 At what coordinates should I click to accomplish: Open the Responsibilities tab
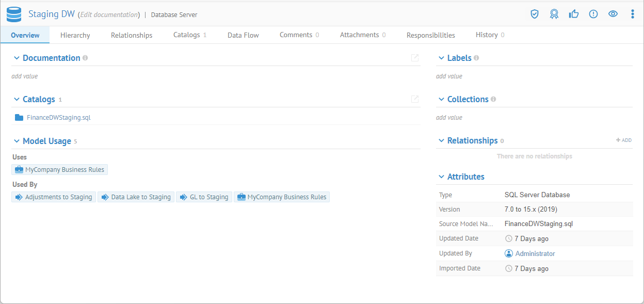pos(430,35)
